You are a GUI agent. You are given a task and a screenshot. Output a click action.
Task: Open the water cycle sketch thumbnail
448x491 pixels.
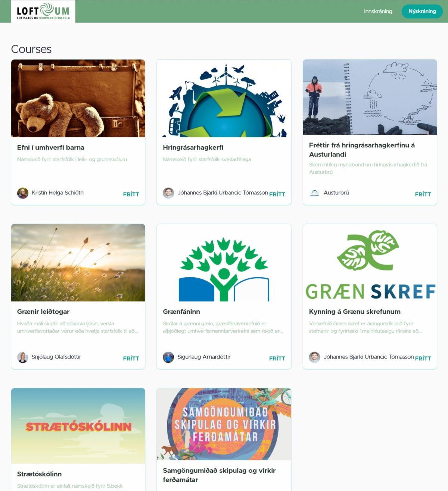[370, 97]
